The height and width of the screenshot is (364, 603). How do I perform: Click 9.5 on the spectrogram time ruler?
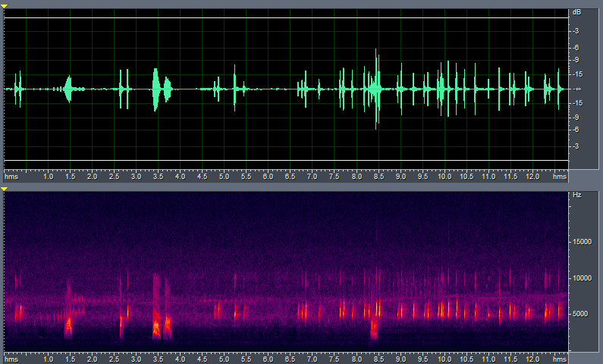click(422, 359)
